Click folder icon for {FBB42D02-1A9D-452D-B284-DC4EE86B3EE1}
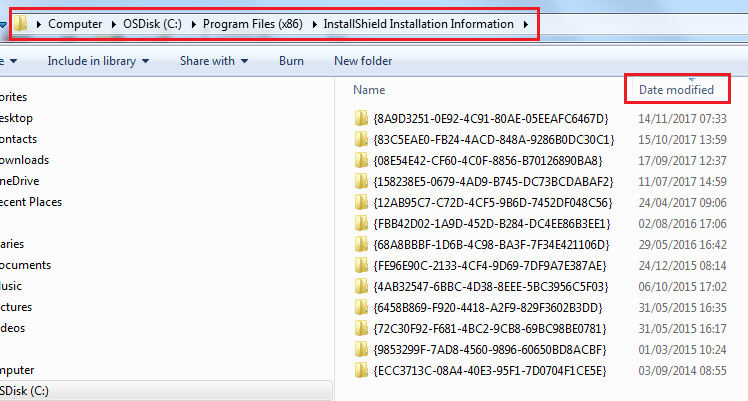 362,224
